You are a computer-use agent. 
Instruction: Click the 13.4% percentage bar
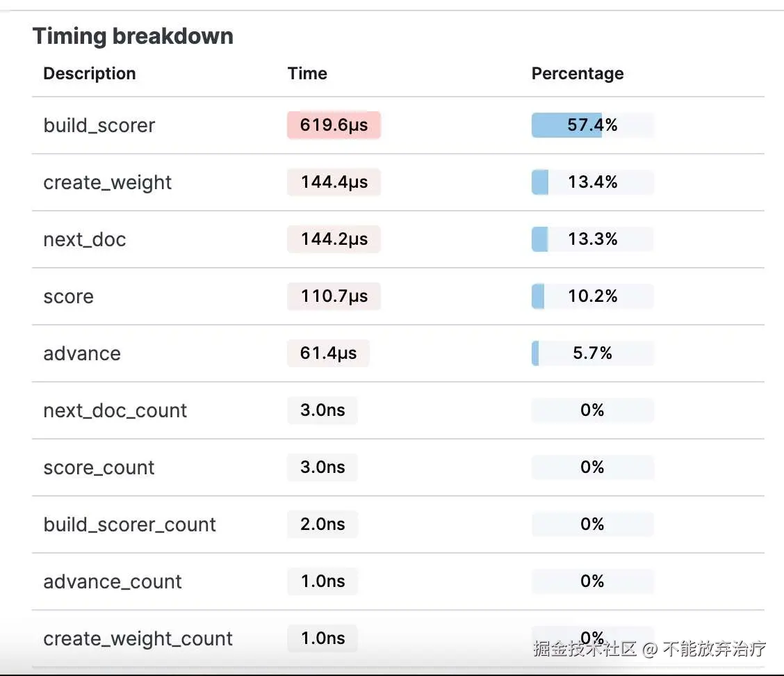592,182
